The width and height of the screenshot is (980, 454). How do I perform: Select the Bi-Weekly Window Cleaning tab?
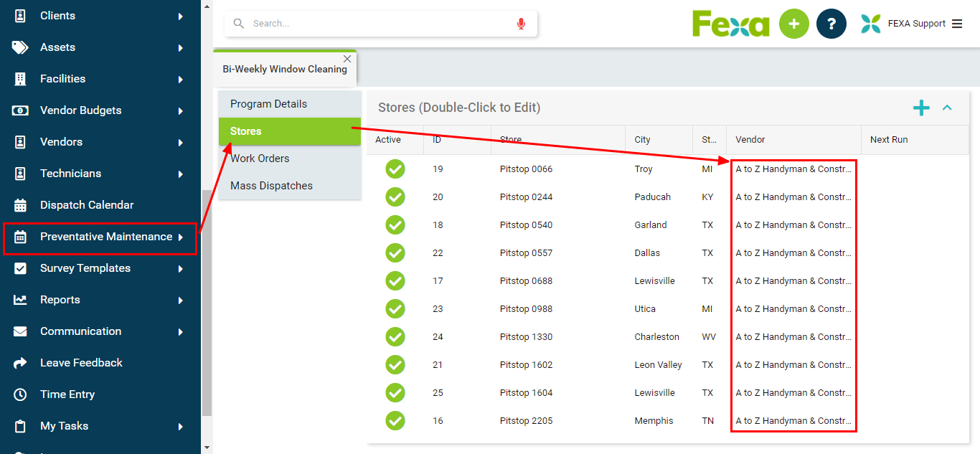click(x=285, y=69)
